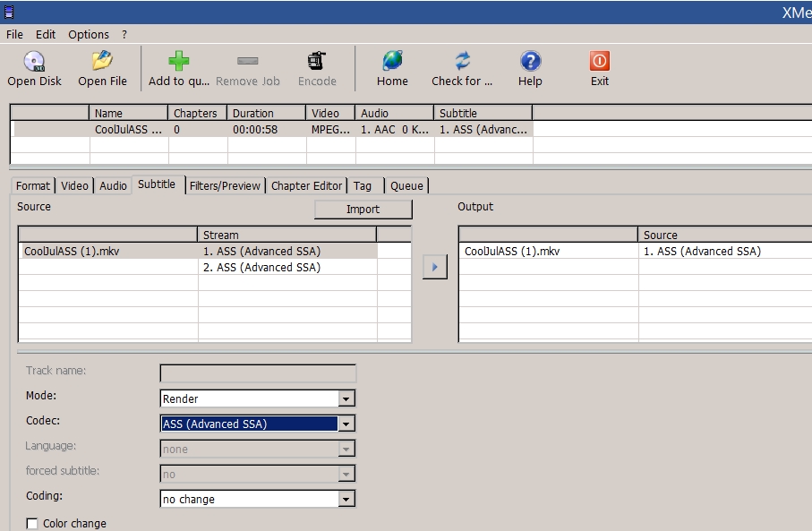Open the Filters/Preview tab
Screen dimensions: 812x531
coord(225,185)
